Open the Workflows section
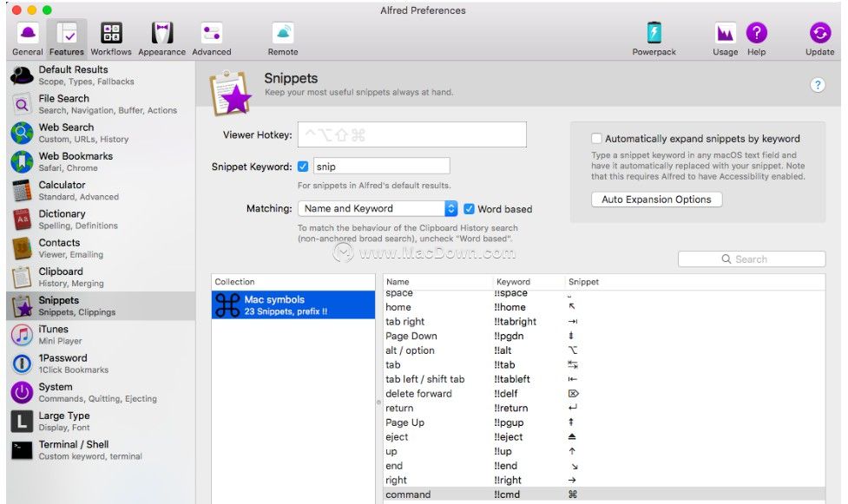This screenshot has width=848, height=504. [111, 38]
